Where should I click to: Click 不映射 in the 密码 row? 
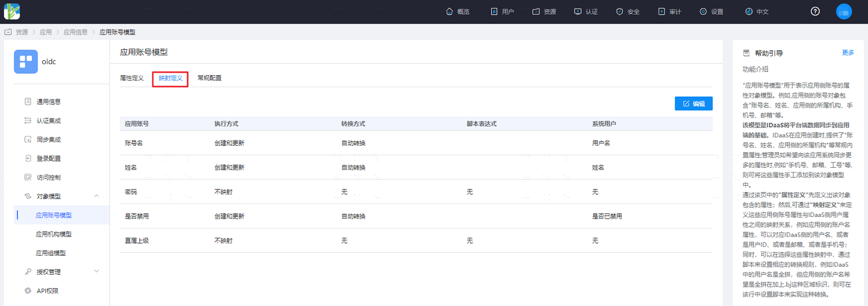[x=223, y=191]
